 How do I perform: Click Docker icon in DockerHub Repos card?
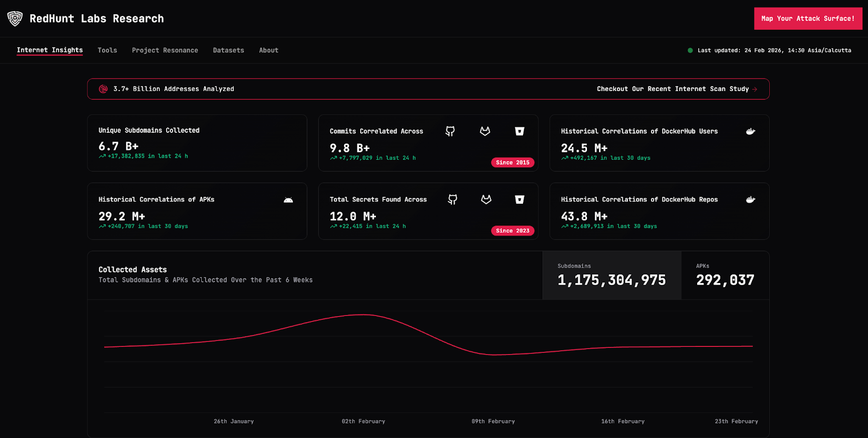point(750,199)
